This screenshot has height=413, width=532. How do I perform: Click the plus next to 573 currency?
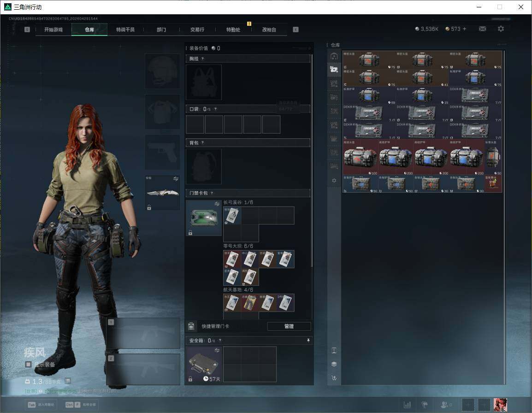465,29
